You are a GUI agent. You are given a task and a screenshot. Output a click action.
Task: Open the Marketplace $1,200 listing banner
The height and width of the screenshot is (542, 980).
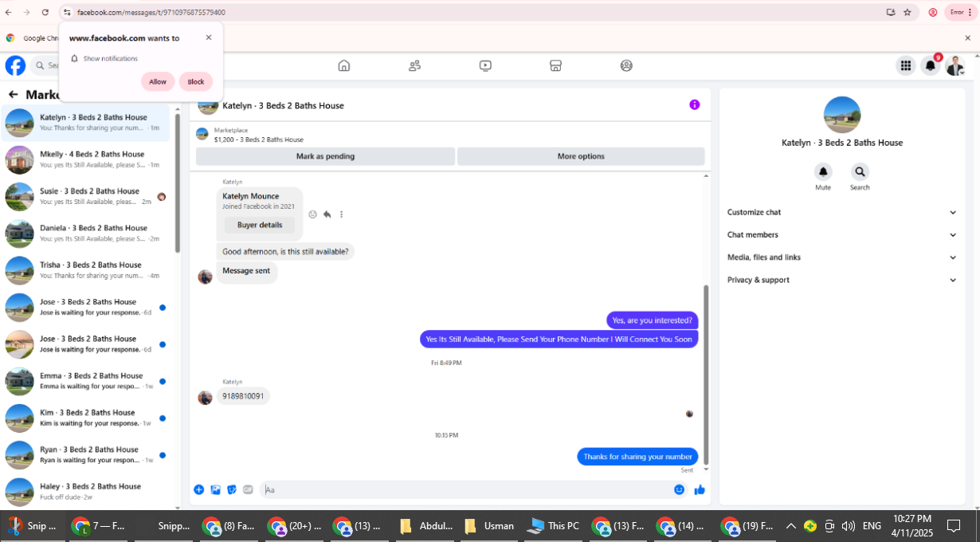pos(450,134)
